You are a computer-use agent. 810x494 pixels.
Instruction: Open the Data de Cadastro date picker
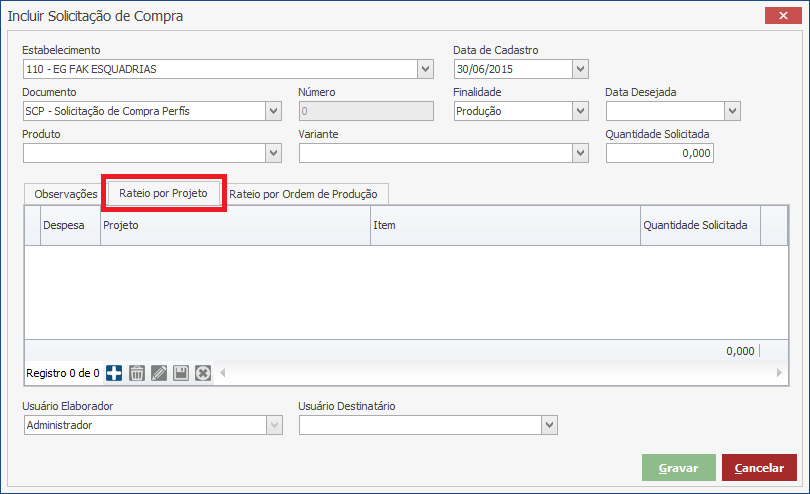pos(581,69)
